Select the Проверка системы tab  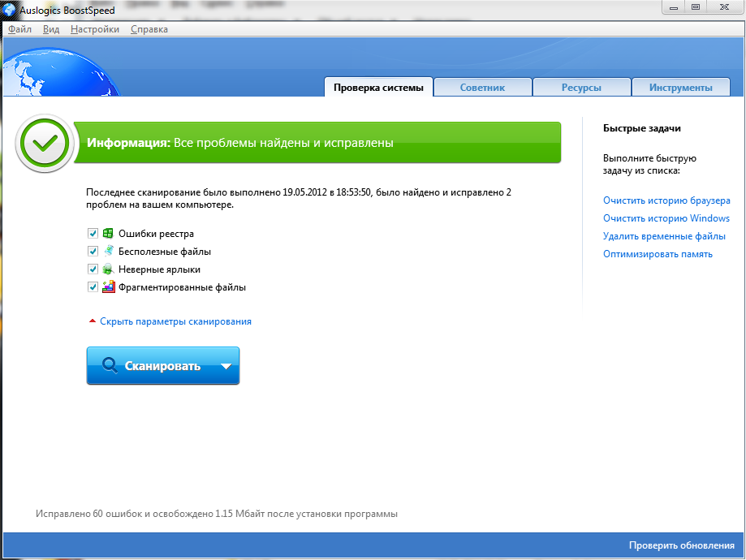click(x=379, y=88)
